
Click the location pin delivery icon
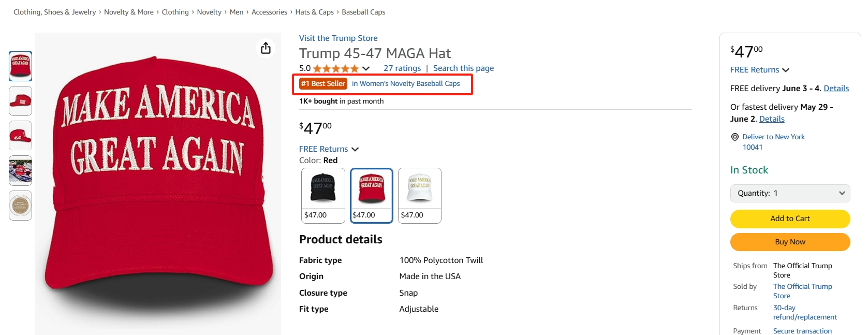click(x=734, y=137)
